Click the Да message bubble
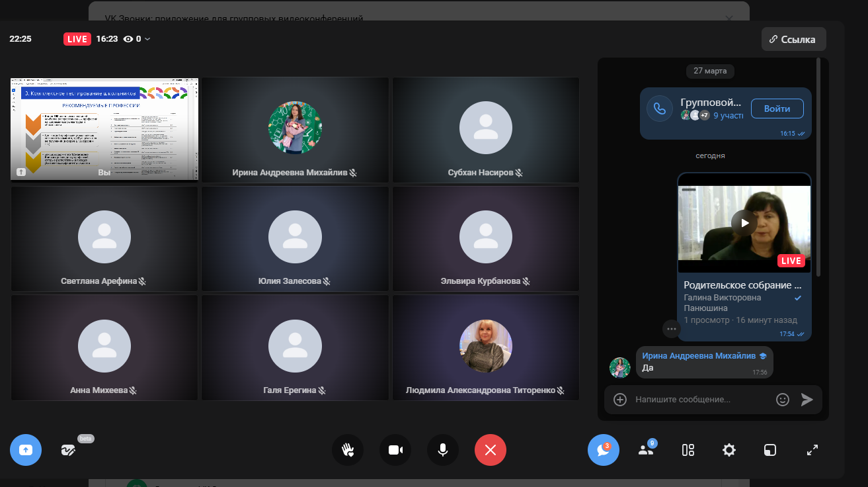This screenshot has width=868, height=487. pyautogui.click(x=704, y=362)
